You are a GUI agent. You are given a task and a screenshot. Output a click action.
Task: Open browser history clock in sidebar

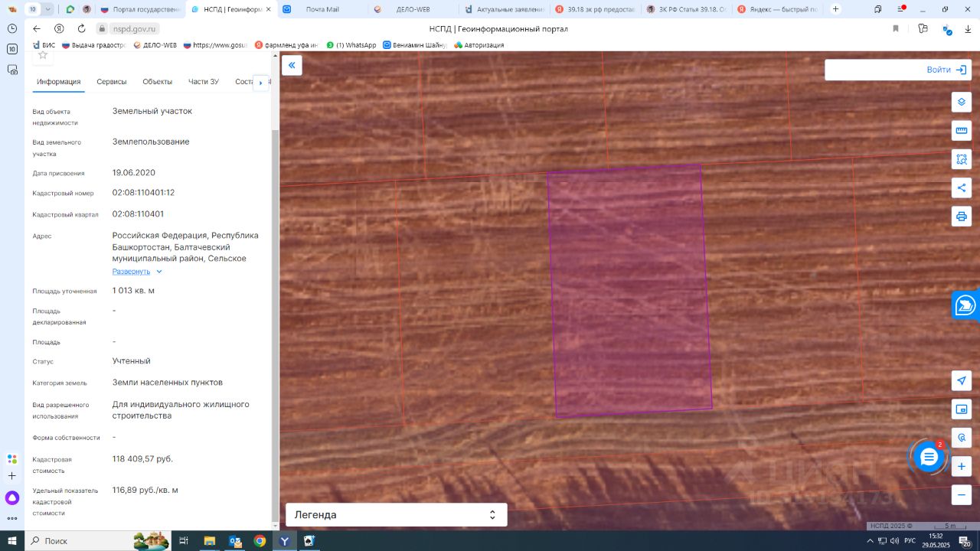12,28
